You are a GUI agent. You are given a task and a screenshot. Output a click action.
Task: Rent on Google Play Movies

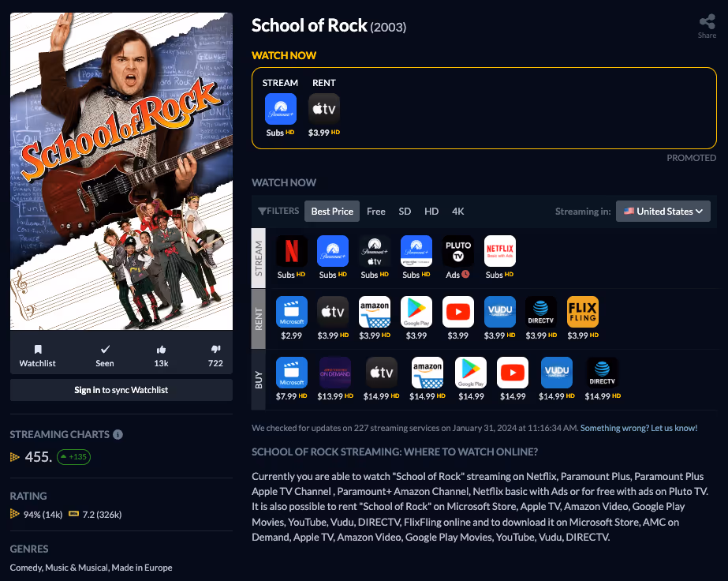click(416, 311)
